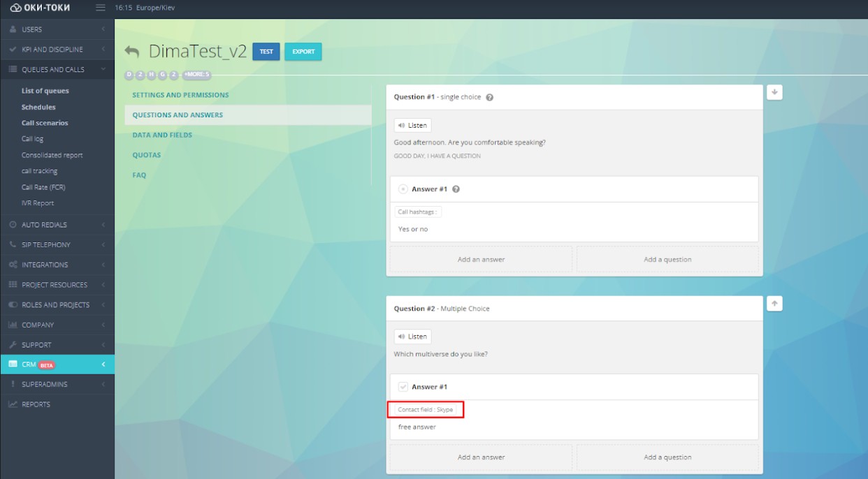
Task: Select the radio button of Question #1 Answer #1
Action: click(403, 189)
